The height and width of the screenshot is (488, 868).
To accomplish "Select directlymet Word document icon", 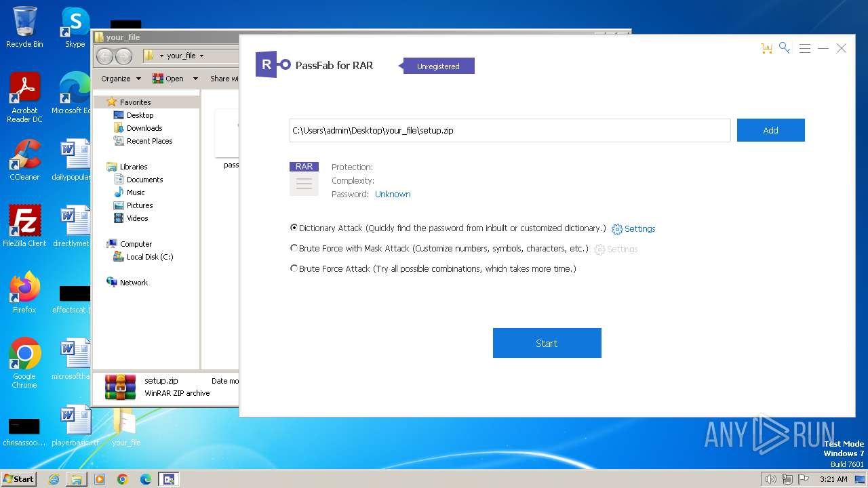I will (74, 226).
